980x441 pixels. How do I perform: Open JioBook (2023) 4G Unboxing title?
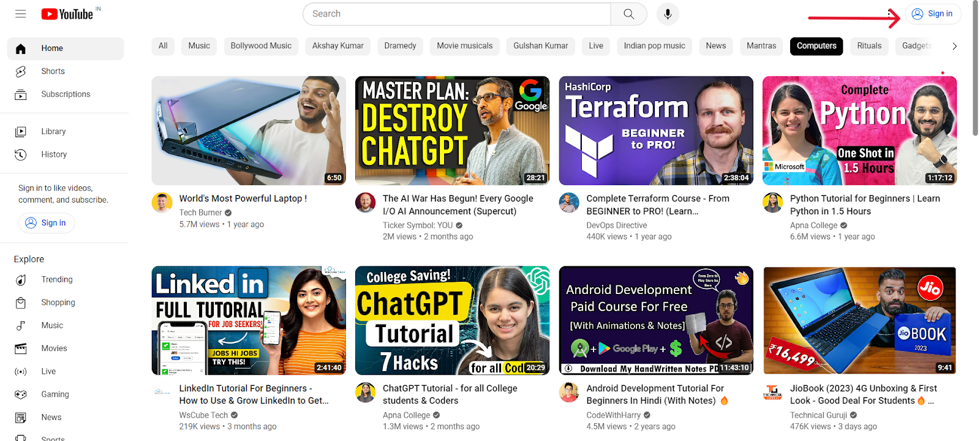pyautogui.click(x=864, y=394)
